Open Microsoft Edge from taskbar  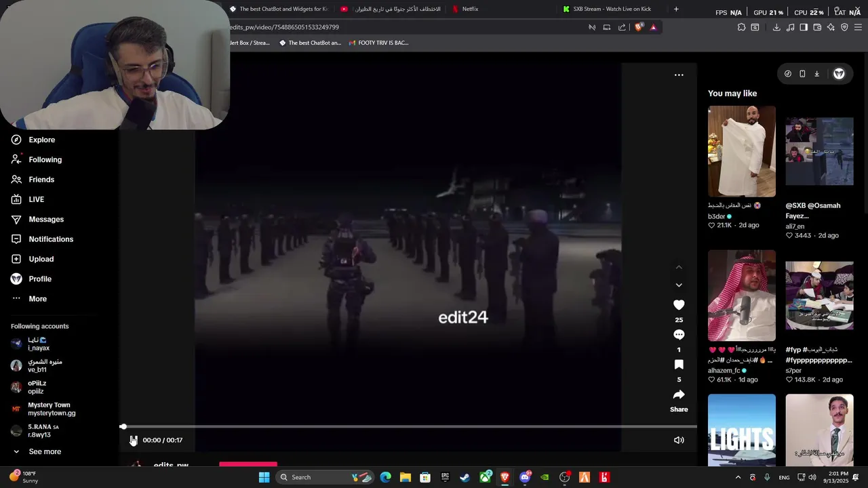point(385,477)
